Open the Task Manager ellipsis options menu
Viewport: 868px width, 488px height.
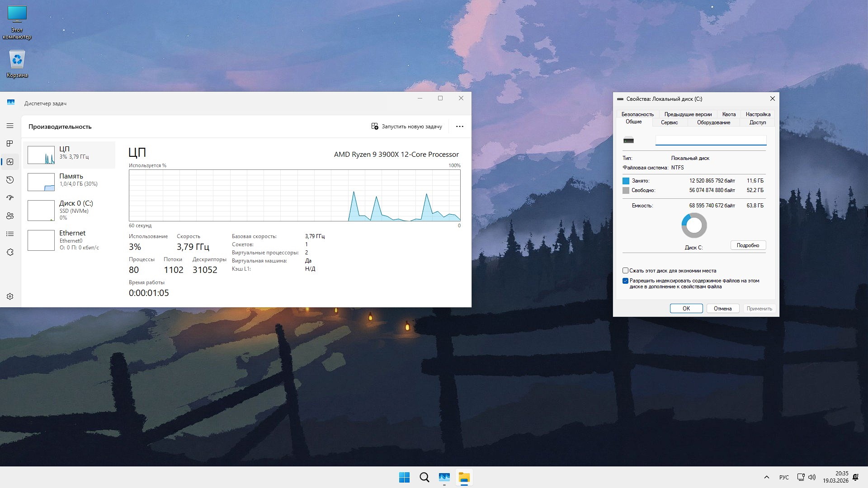(459, 127)
